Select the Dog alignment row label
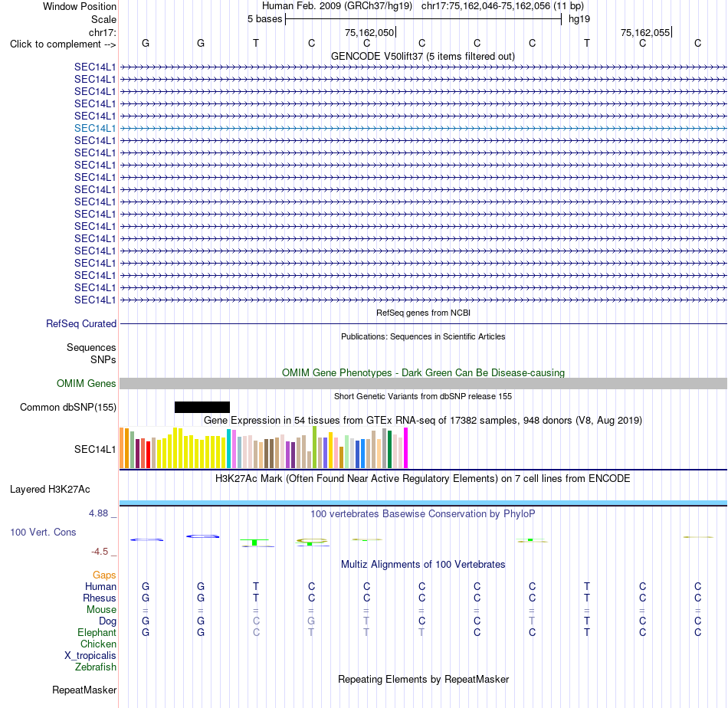This screenshot has height=708, width=728. click(x=107, y=621)
